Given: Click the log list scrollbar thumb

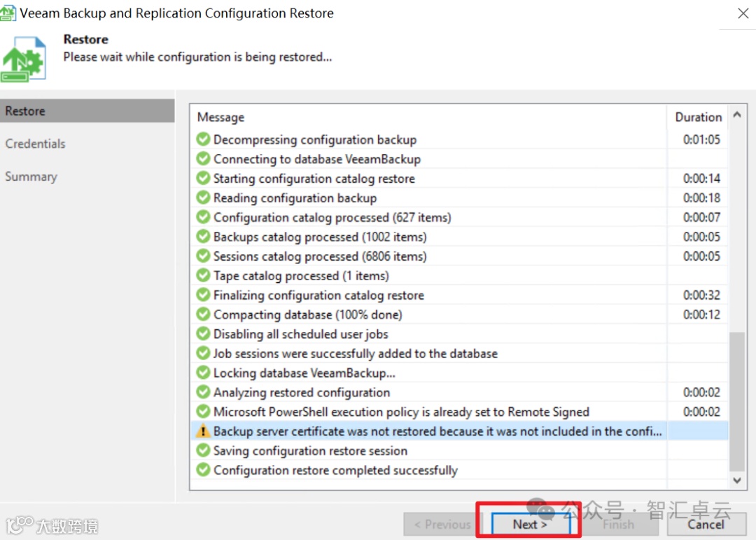Looking at the screenshot, I should [736, 401].
